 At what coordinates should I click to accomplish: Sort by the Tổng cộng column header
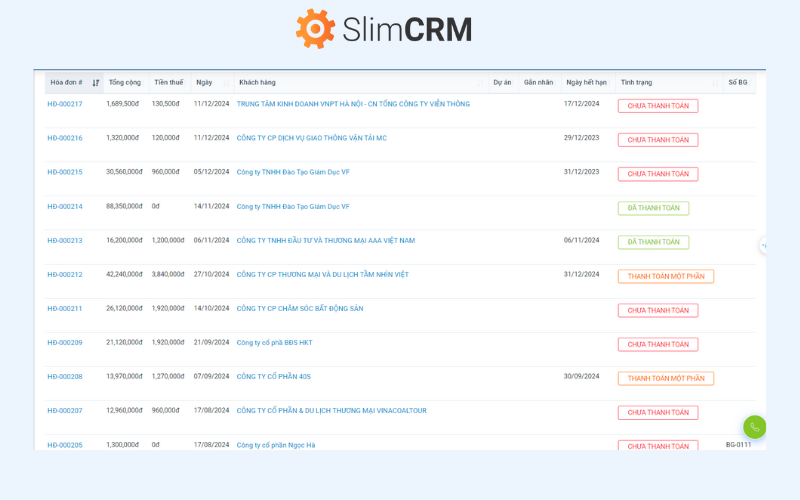coord(126,82)
